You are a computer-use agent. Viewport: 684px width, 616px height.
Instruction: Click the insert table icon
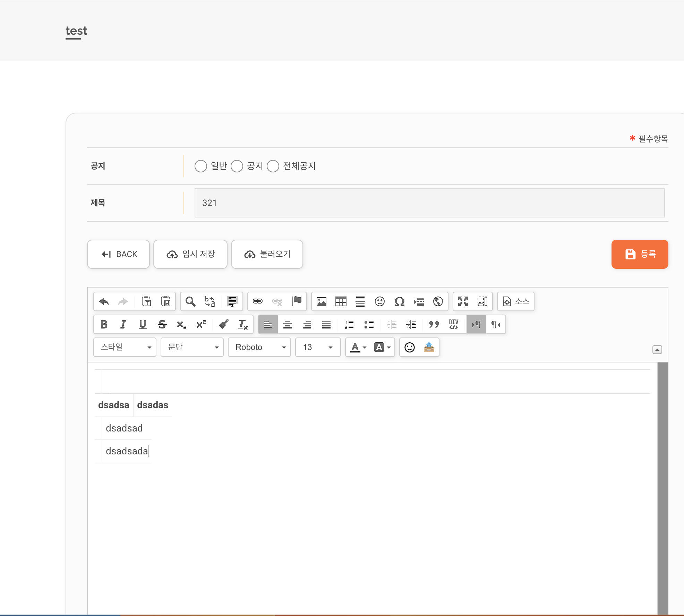340,301
